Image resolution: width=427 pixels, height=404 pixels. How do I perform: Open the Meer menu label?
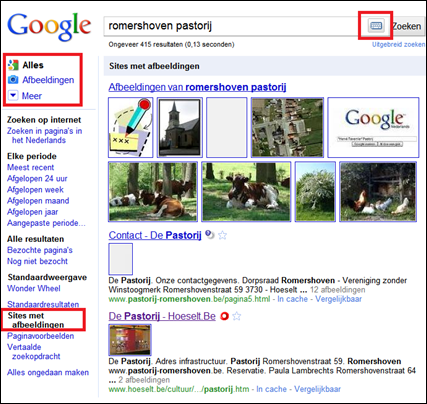point(32,96)
